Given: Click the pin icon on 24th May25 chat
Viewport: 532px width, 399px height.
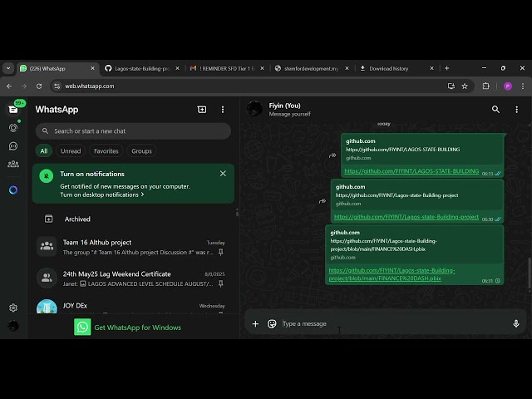Looking at the screenshot, I should [x=221, y=283].
